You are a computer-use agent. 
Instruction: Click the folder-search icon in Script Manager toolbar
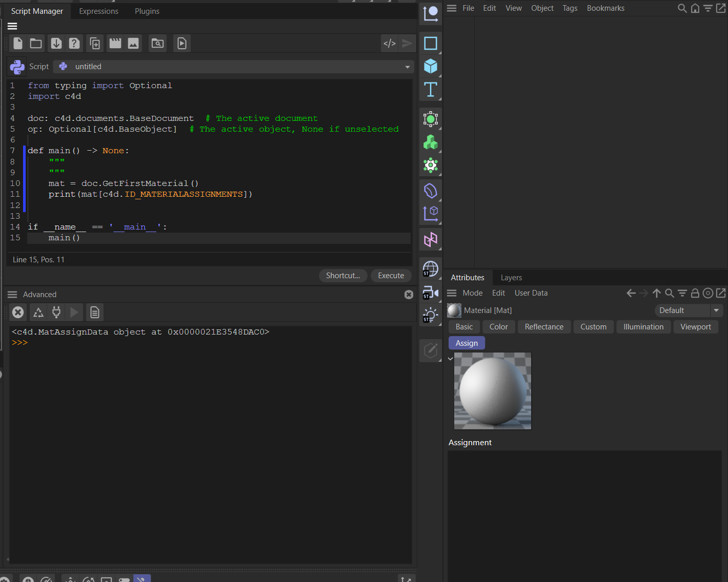pyautogui.click(x=158, y=44)
